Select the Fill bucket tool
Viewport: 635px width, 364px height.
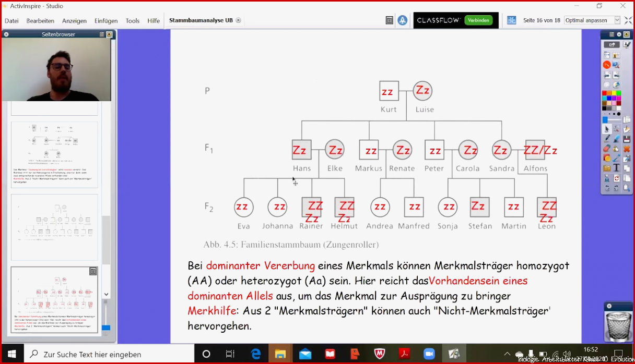pos(616,148)
